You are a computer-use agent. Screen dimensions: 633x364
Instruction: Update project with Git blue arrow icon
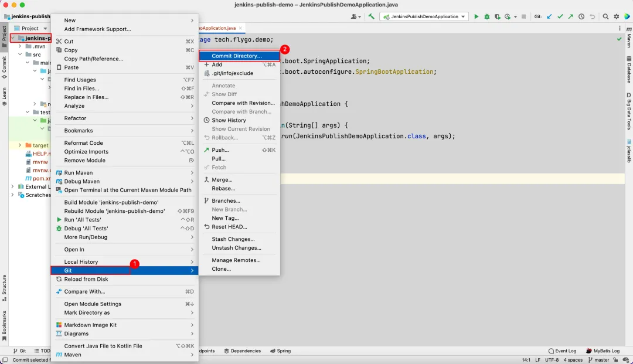click(549, 16)
